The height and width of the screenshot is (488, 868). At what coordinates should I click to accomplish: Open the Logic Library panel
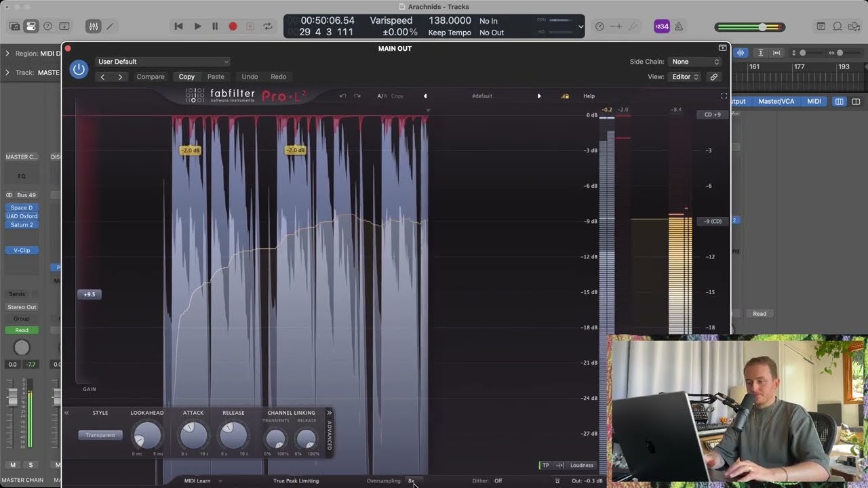[14, 26]
